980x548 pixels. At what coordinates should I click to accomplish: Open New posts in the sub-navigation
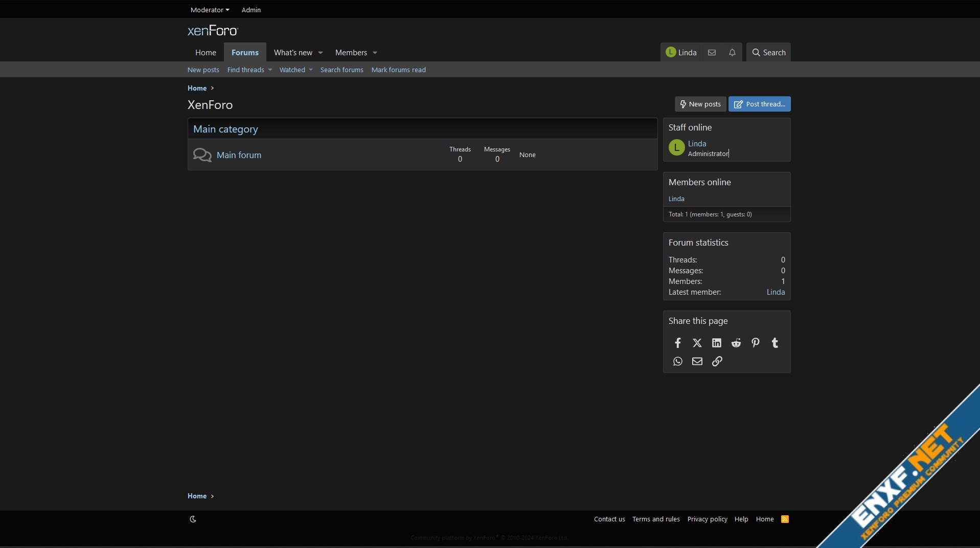coord(203,70)
